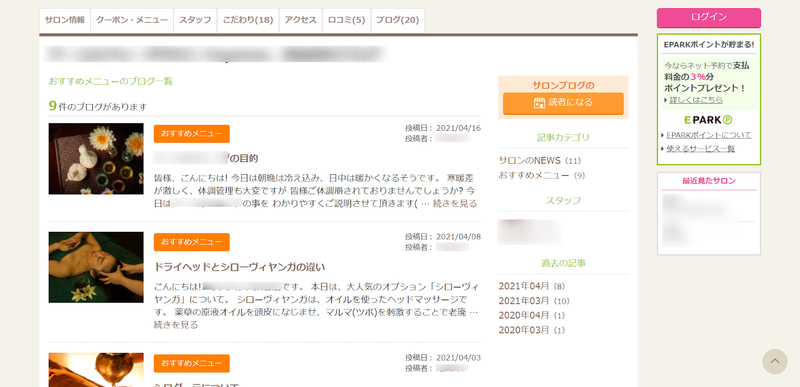Click 続きを見る on the 2021/04/16 post
The width and height of the screenshot is (800, 387).
455,204
